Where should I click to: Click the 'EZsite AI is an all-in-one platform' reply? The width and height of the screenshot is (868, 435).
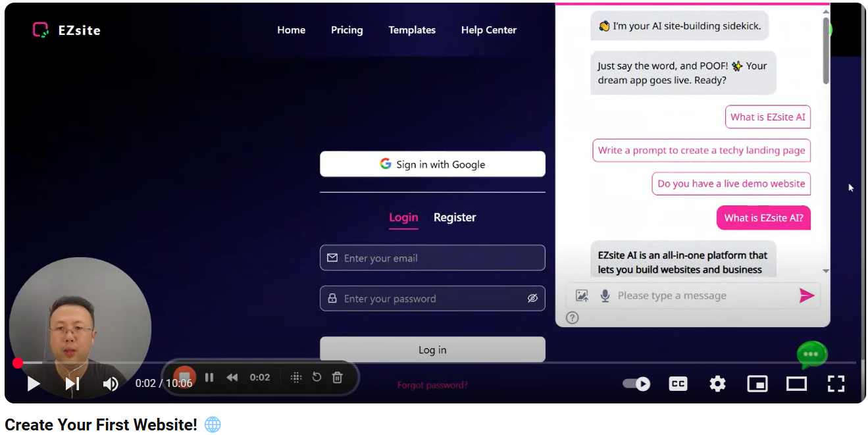[x=683, y=259]
